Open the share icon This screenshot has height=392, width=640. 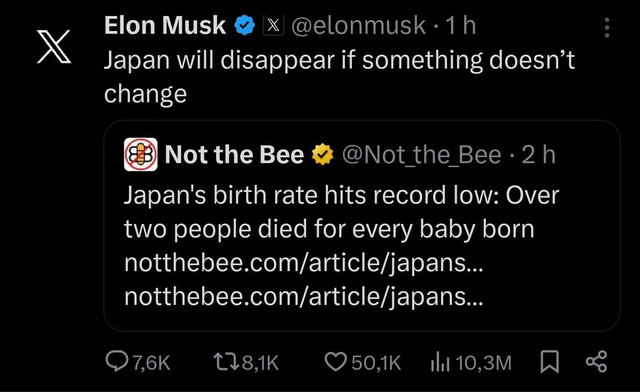point(596,361)
